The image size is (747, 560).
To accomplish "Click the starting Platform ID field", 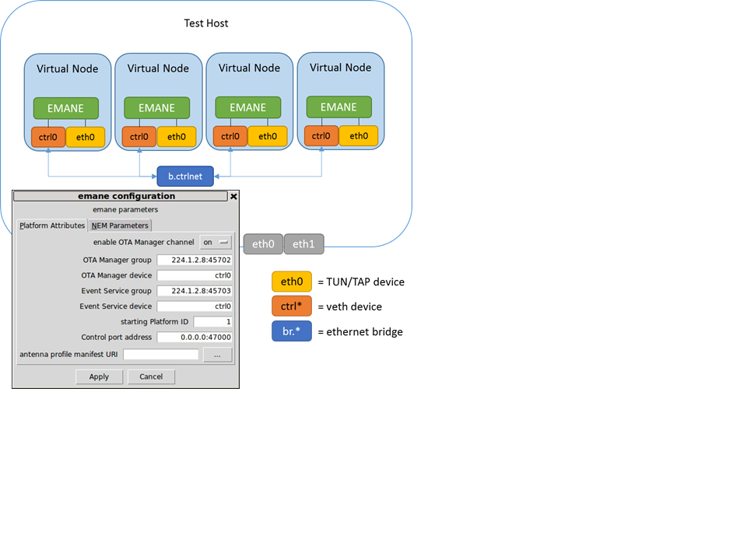I will 212,322.
